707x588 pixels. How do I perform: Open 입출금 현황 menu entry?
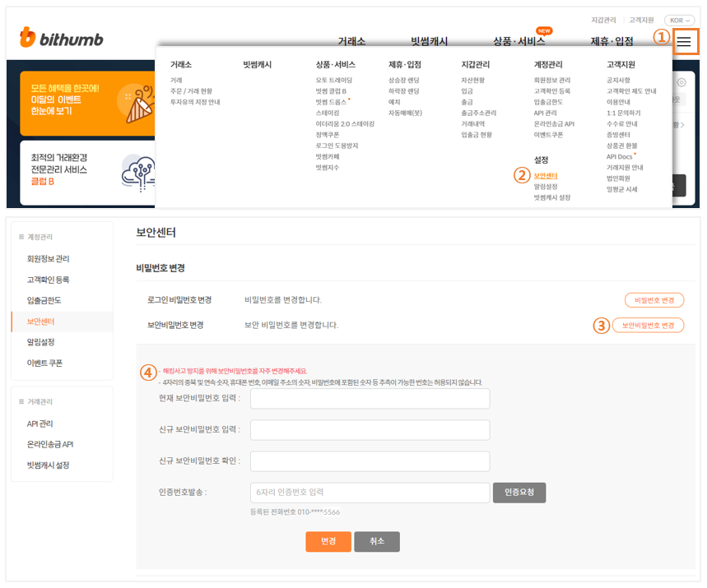tap(477, 135)
